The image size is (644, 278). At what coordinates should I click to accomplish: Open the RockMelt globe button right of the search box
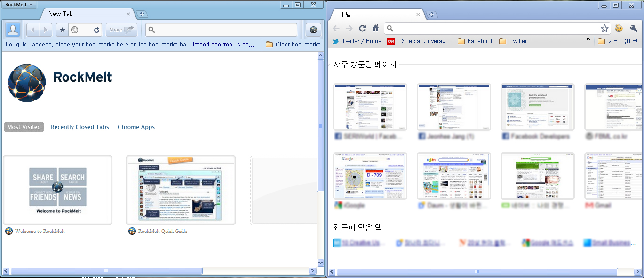pos(313,30)
